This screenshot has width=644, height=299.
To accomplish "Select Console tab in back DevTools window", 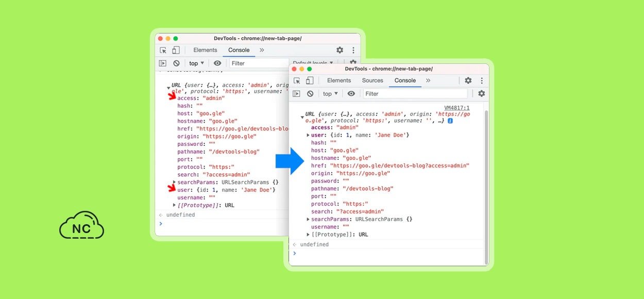I will click(x=239, y=50).
